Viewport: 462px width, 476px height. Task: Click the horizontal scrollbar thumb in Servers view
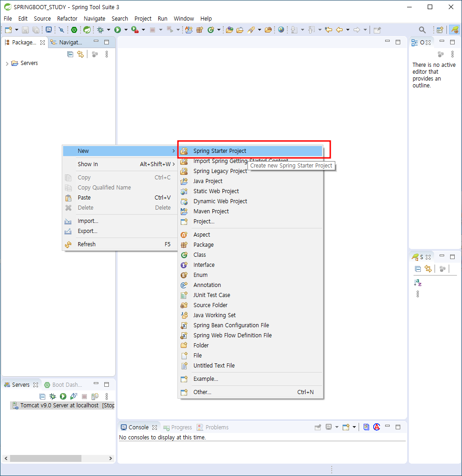point(45,459)
